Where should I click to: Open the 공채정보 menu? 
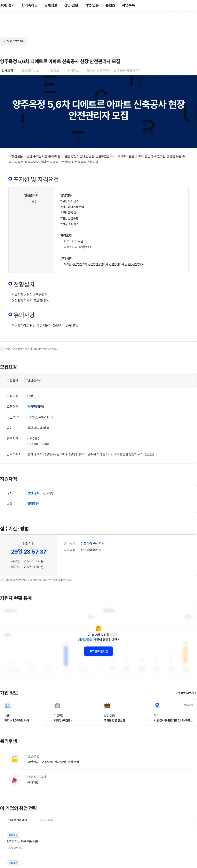point(51,5)
